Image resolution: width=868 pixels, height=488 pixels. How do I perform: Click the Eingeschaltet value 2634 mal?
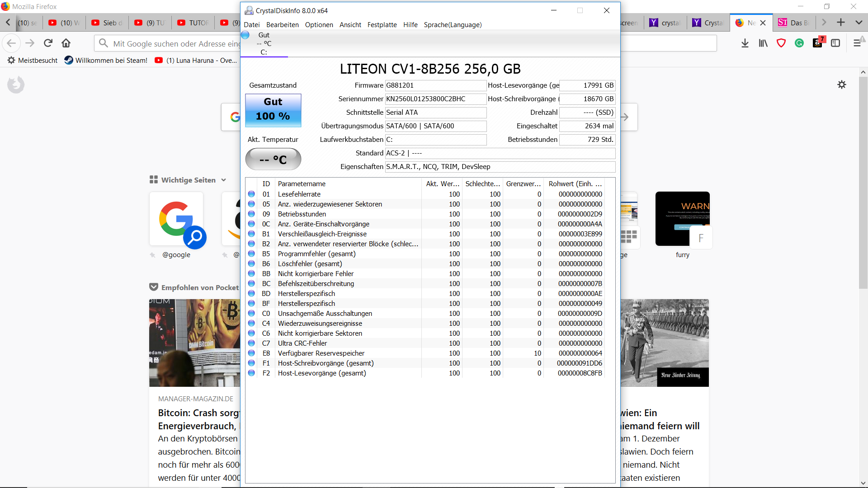[x=587, y=126]
